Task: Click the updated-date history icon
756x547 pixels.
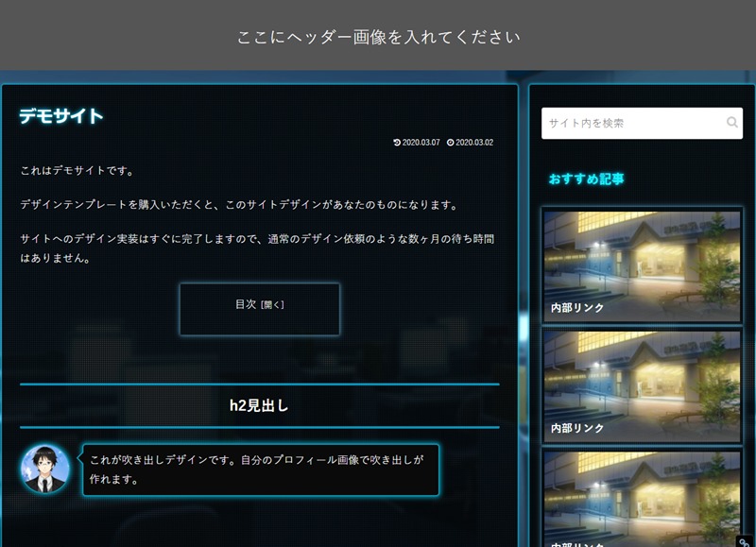Action: click(397, 143)
